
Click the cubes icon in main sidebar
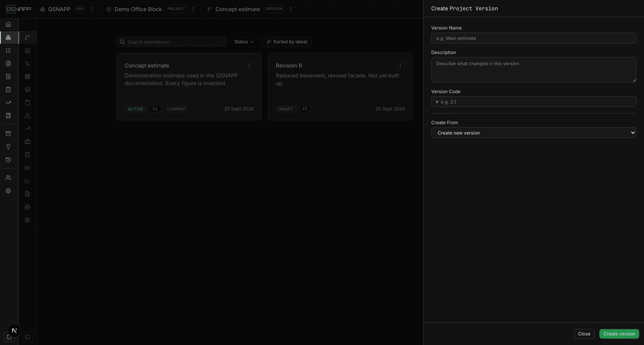click(8, 38)
